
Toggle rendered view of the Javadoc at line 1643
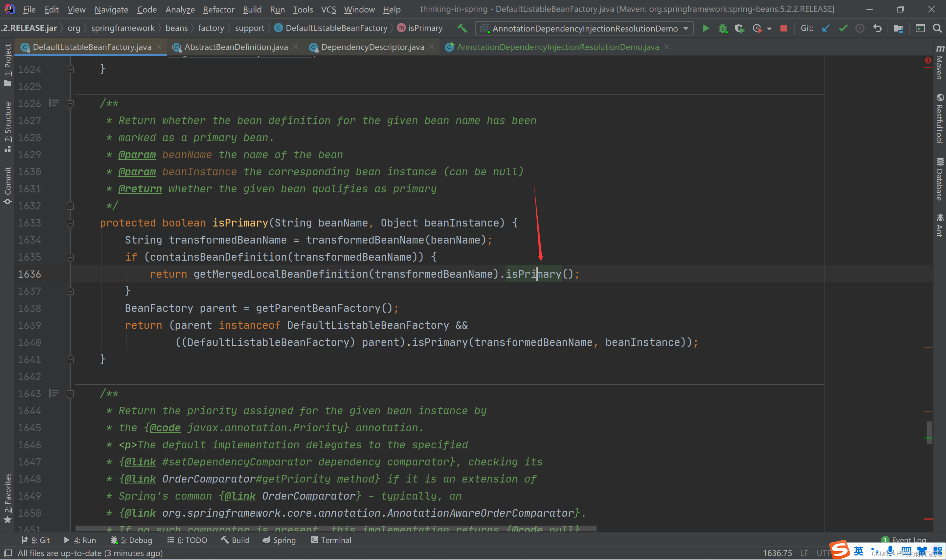54,394
